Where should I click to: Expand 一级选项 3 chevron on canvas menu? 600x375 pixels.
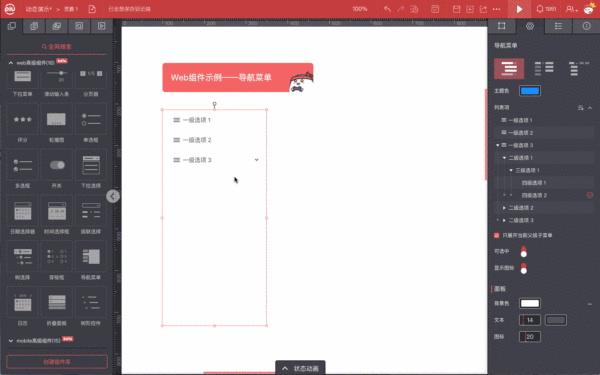click(256, 160)
